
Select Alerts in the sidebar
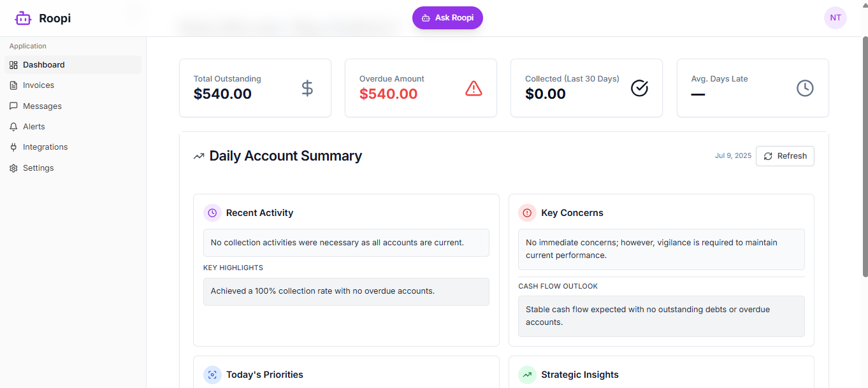point(34,127)
